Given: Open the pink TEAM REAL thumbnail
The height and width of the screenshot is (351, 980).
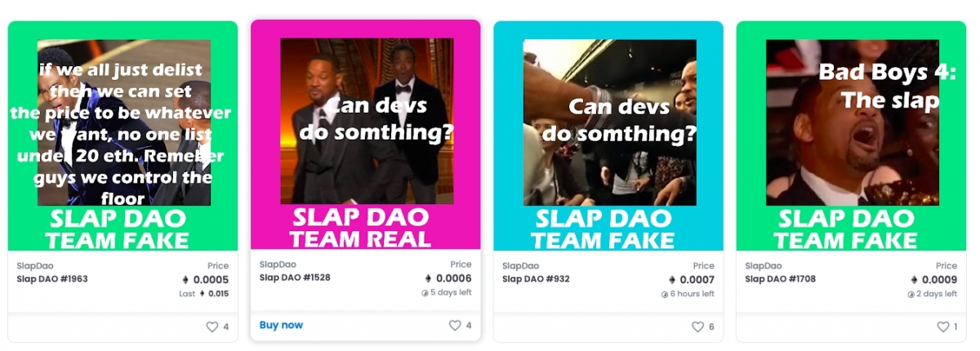Looking at the screenshot, I should click(x=366, y=136).
